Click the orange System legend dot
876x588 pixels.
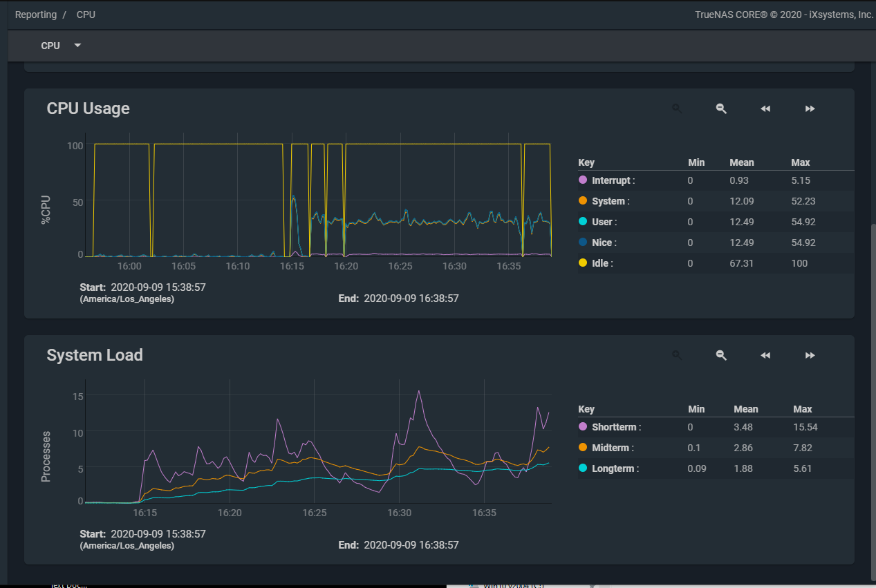click(583, 201)
